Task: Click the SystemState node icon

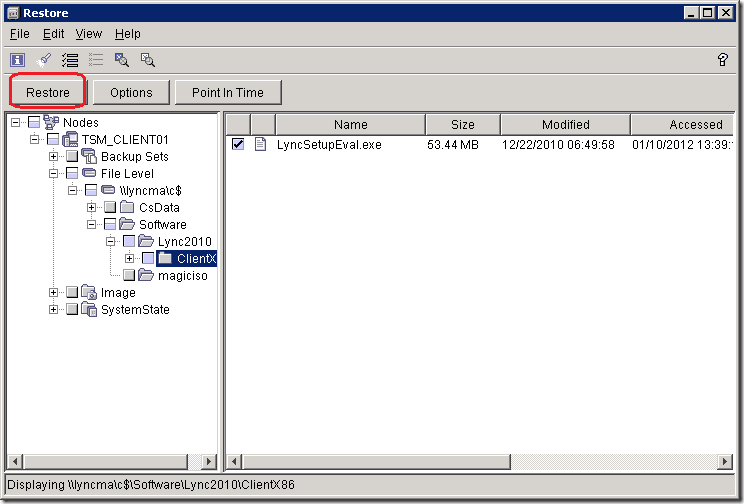Action: (x=89, y=310)
